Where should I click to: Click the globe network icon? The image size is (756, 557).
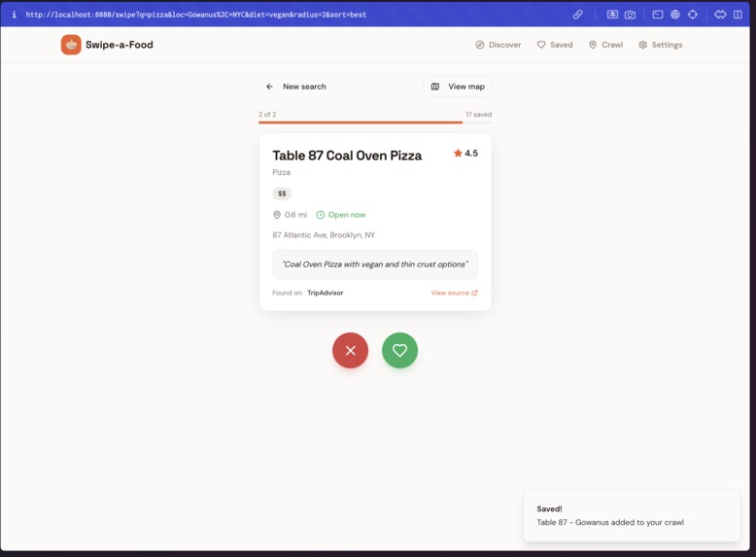click(x=675, y=15)
